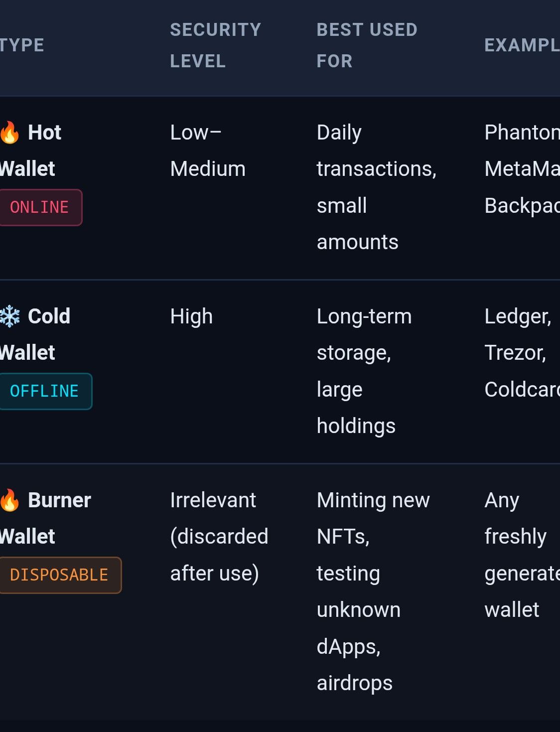Click the orange DISPOSABLE badge
The width and height of the screenshot is (560, 732).
point(60,575)
